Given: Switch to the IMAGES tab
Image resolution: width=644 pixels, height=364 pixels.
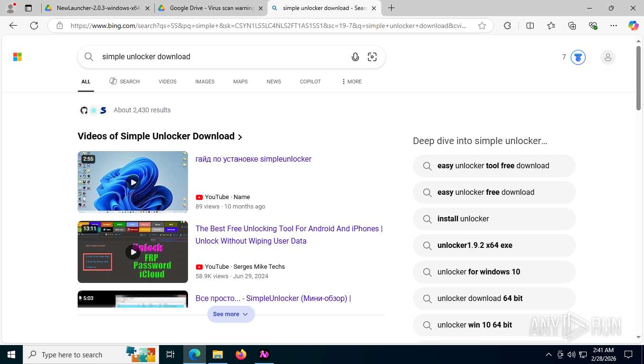Looking at the screenshot, I should coord(205,82).
